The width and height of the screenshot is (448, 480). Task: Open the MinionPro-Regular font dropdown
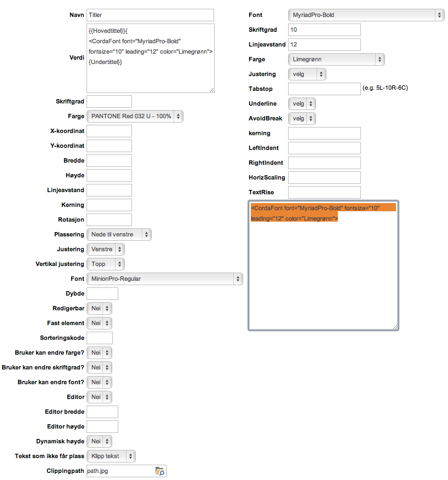[164, 279]
